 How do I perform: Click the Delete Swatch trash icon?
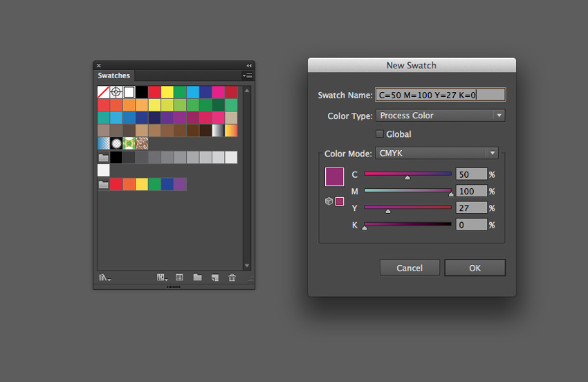point(232,278)
